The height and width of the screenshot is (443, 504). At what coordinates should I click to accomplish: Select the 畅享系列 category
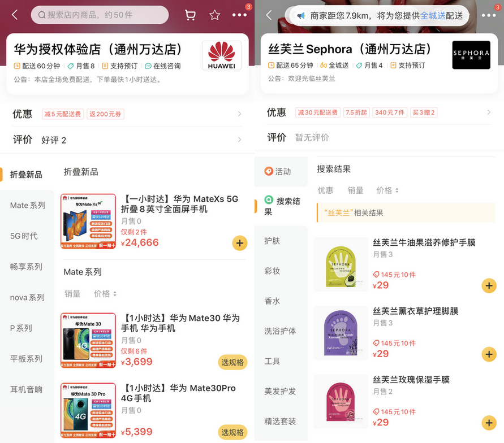27,267
